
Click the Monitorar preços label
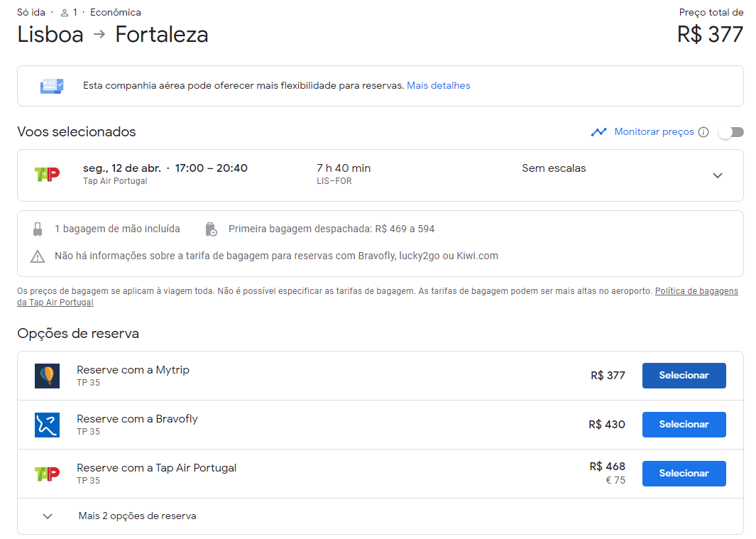tap(654, 132)
